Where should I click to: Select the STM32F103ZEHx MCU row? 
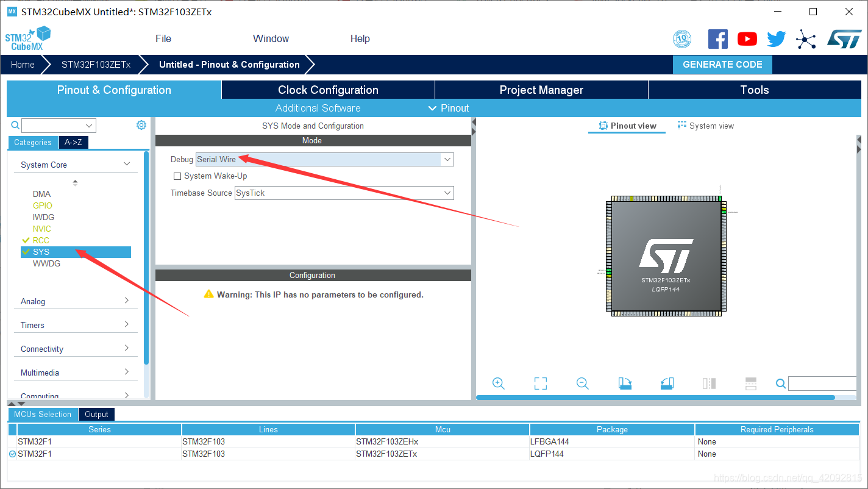(x=433, y=441)
